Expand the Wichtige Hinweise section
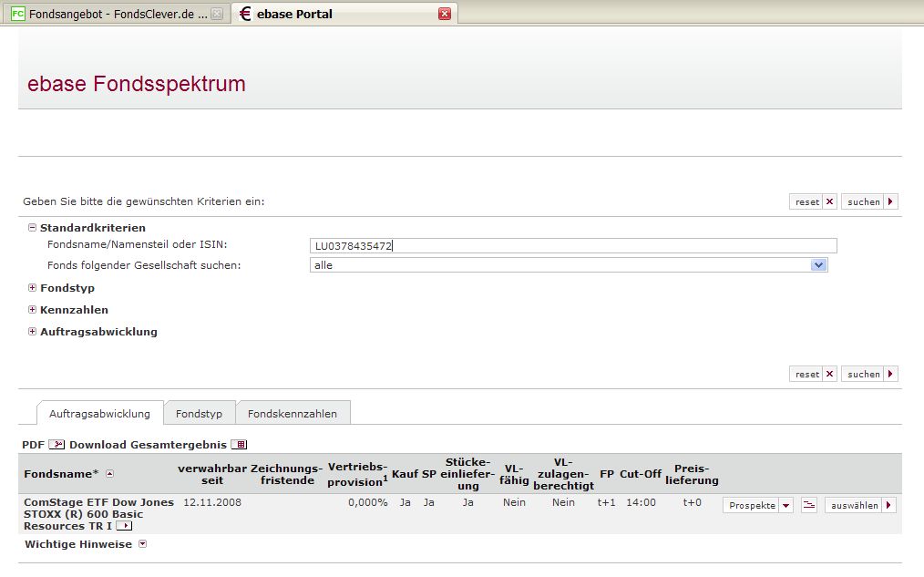 [x=142, y=544]
